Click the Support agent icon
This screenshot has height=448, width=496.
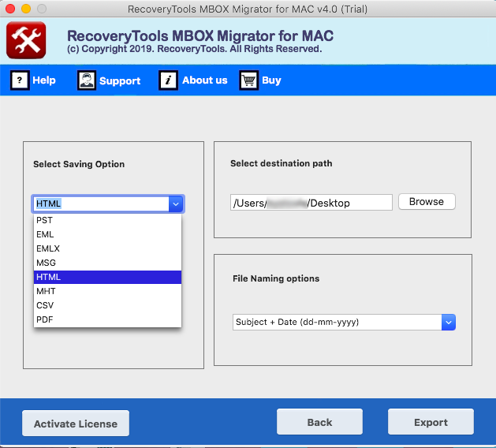[x=87, y=80]
